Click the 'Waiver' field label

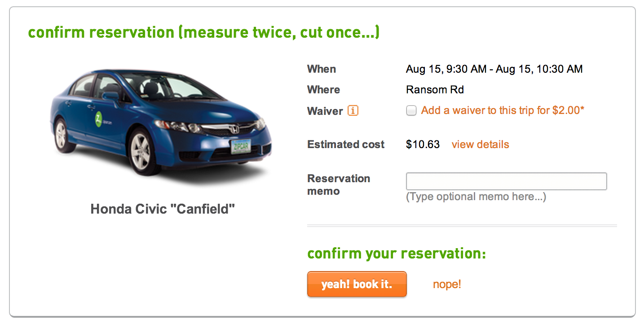coord(325,111)
